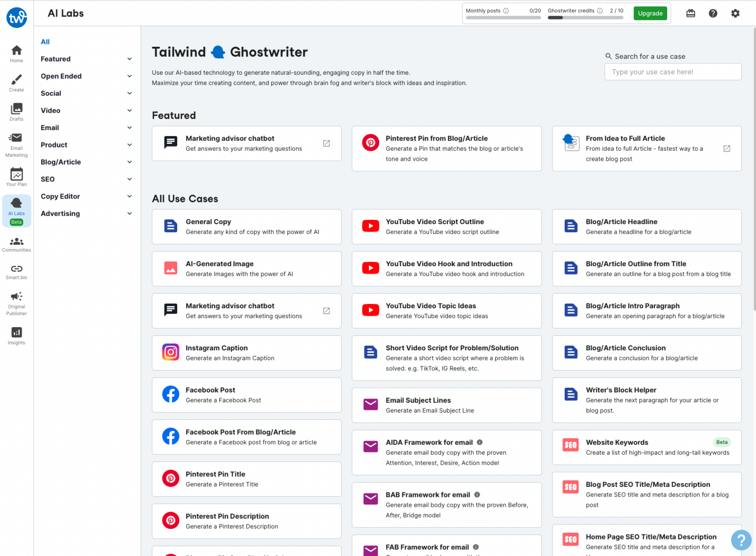Open Smart.bio link icon
This screenshot has height=556, width=756.
pos(17,272)
